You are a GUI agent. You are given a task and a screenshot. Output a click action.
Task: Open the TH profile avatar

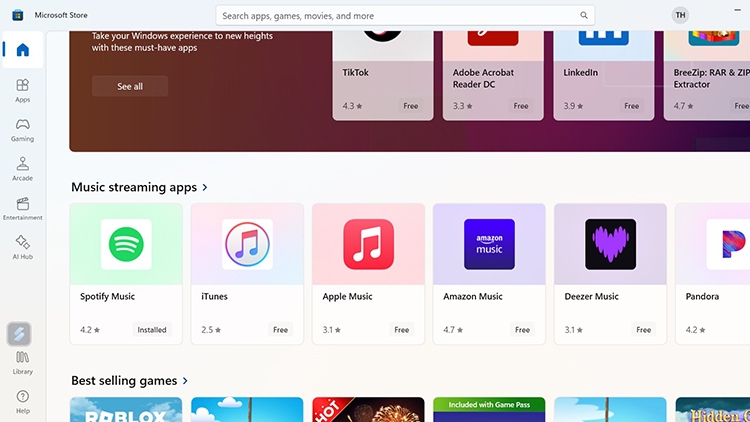680,15
